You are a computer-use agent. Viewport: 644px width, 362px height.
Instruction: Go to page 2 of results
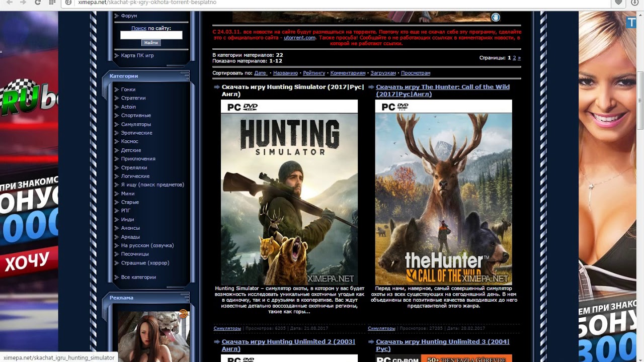[514, 58]
